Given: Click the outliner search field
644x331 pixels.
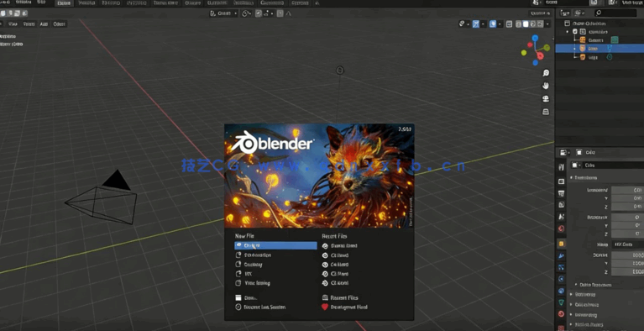Looking at the screenshot, I should (616, 13).
